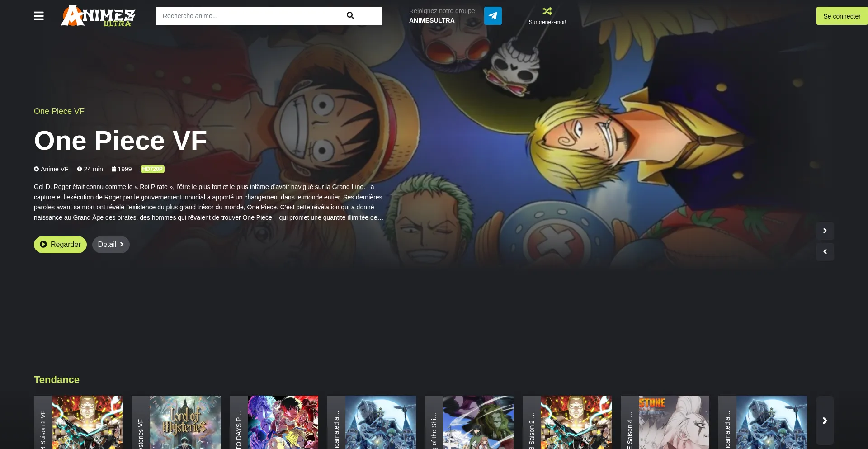Advance the hero slider with the right chevron

(825, 231)
